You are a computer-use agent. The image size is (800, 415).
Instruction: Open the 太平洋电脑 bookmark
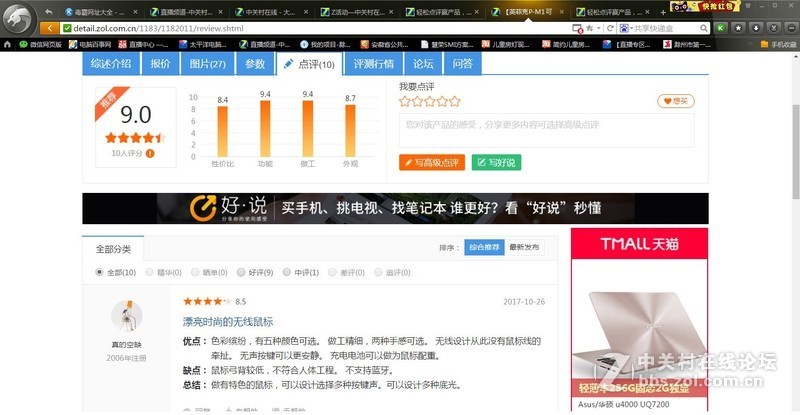click(x=203, y=44)
